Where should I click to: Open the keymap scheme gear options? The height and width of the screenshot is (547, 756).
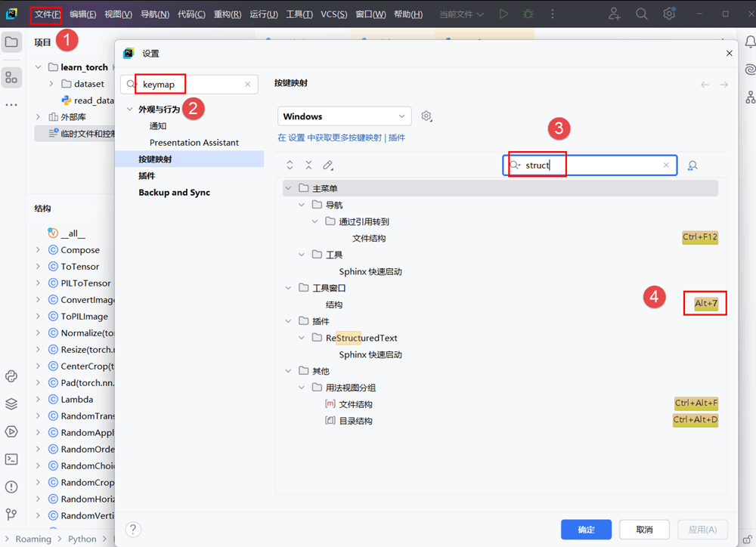(x=426, y=116)
